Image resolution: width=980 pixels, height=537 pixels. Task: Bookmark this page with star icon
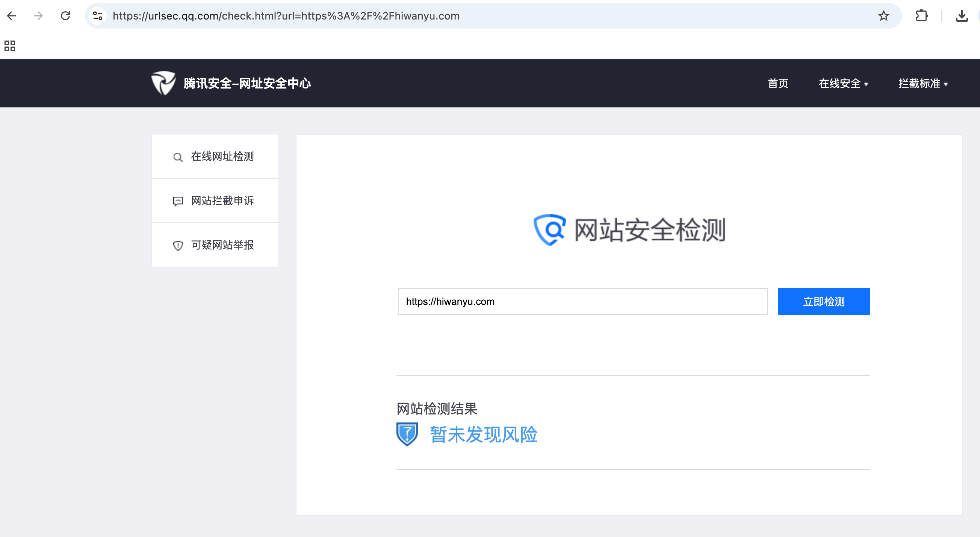pos(883,16)
